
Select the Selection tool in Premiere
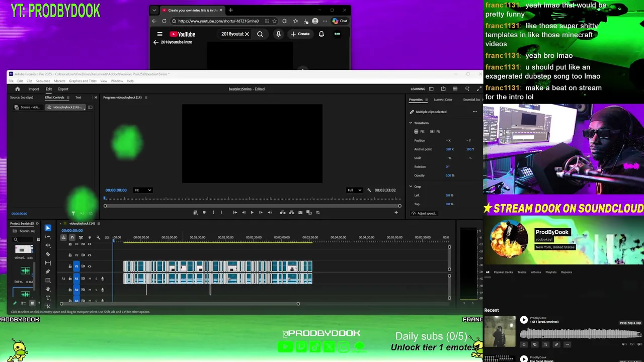coord(48,228)
